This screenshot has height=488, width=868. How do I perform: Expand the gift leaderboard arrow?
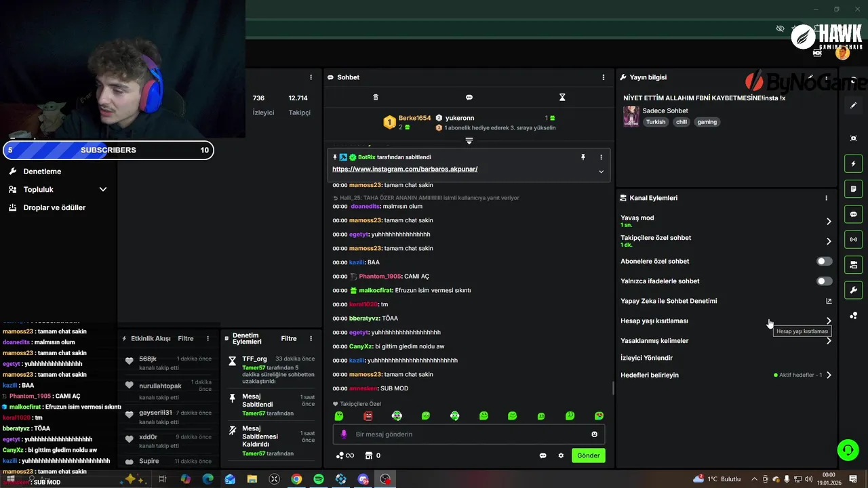[x=469, y=140]
